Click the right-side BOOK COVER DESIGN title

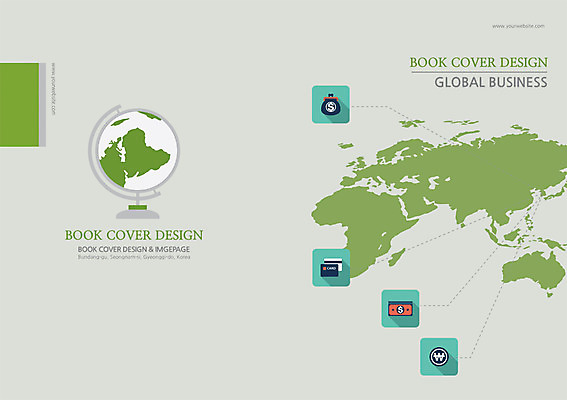click(x=478, y=62)
